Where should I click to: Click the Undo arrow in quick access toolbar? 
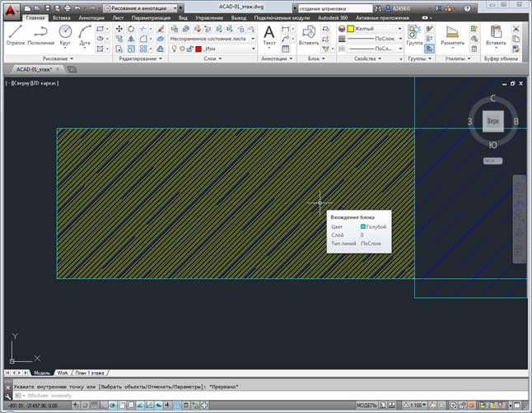pos(77,8)
